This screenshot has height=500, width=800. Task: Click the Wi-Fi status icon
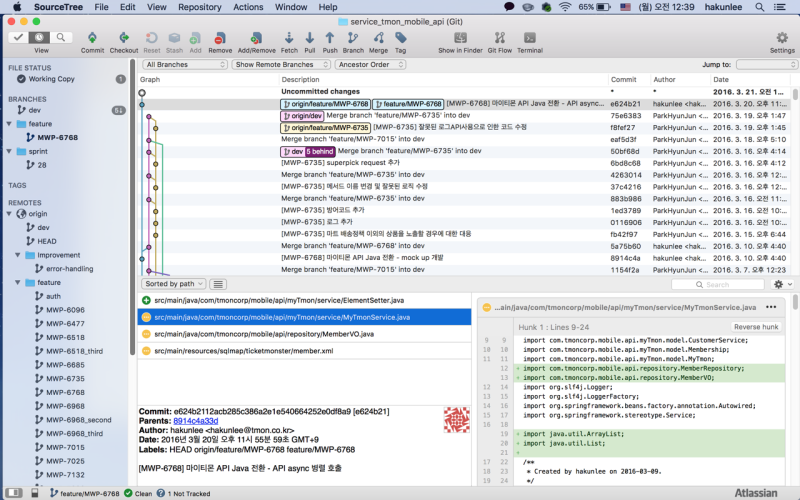click(564, 7)
